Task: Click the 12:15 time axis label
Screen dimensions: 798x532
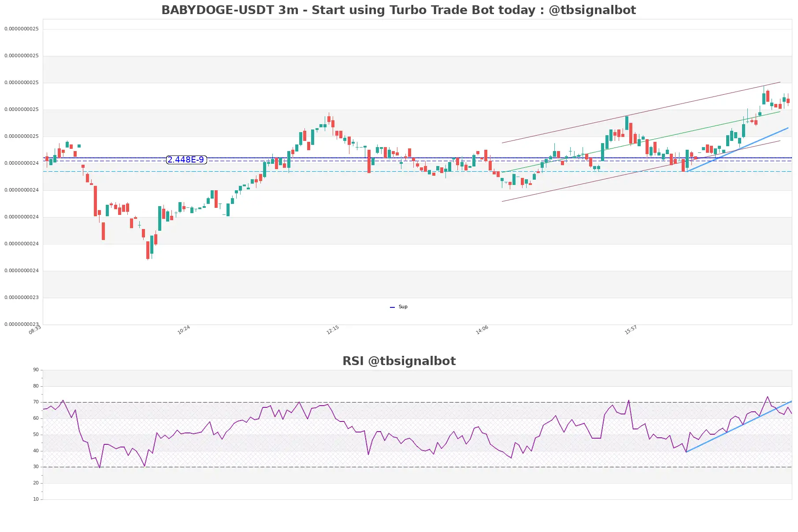Action: 333,330
